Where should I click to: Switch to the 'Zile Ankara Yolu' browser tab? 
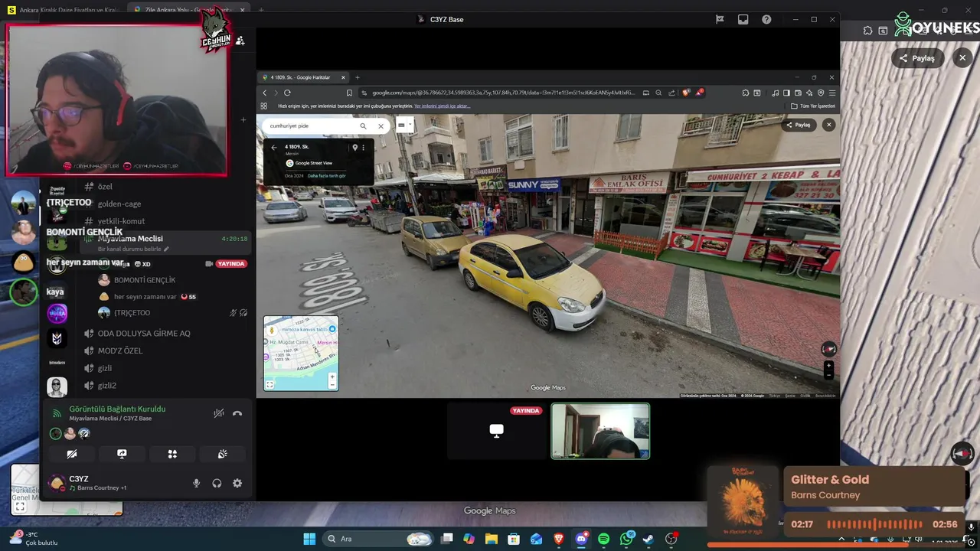190,9
